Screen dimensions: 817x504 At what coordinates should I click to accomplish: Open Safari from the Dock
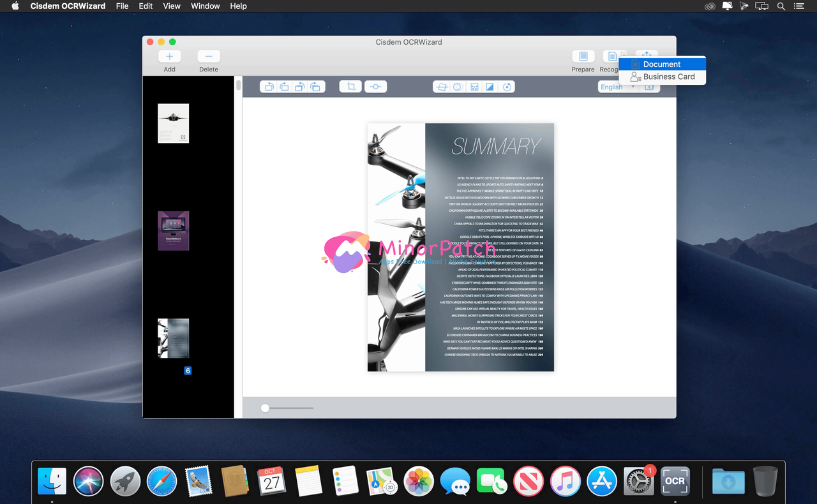point(162,481)
